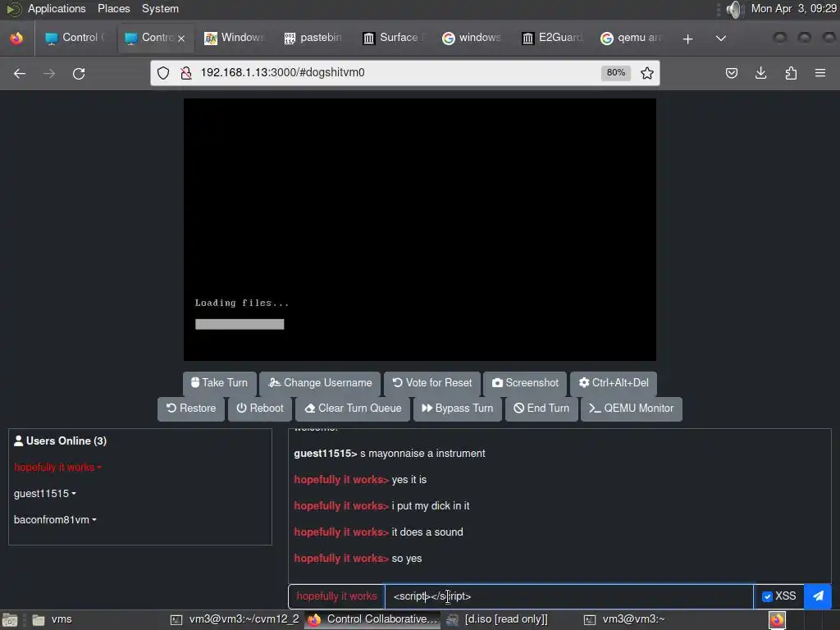Screen dimensions: 840x630
Task: Click the show desktop icon in taskbar
Action: click(x=10, y=620)
